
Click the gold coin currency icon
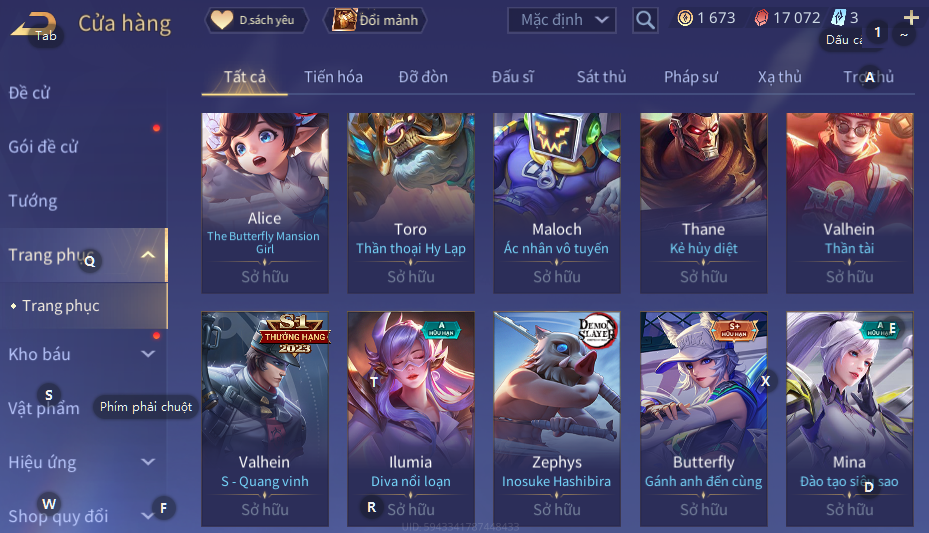coord(685,18)
